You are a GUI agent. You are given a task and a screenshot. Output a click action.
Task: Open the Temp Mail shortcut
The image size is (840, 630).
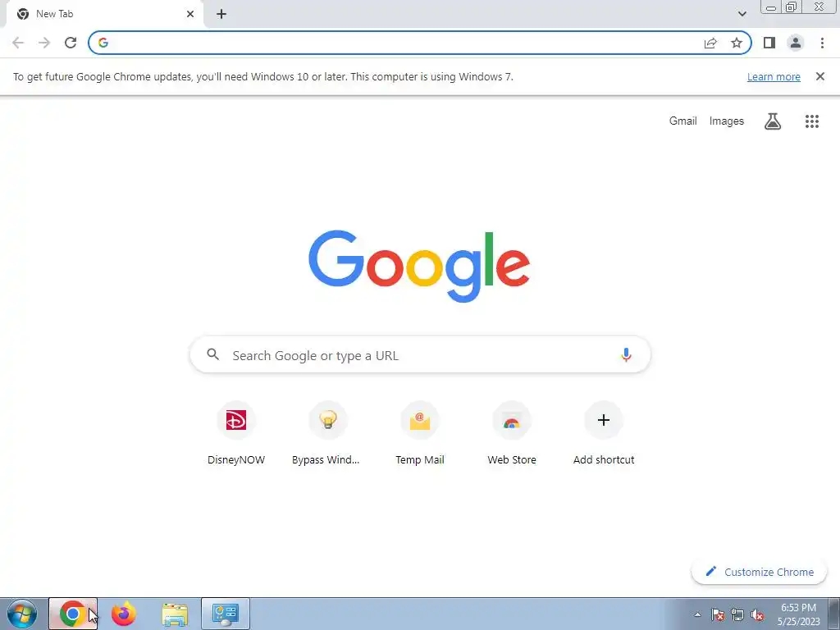coord(420,434)
